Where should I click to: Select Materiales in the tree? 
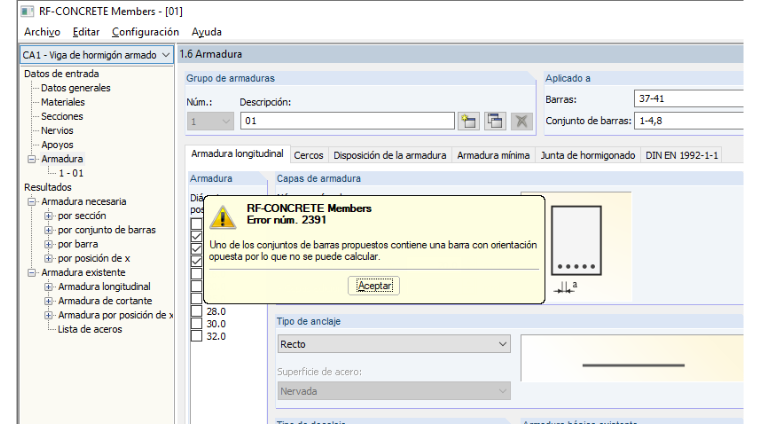tap(63, 102)
